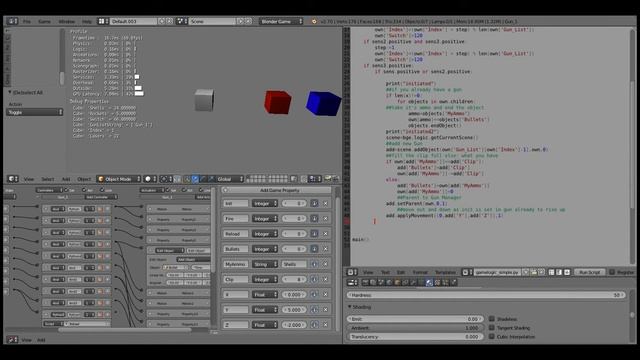This screenshot has height=360, width=640.
Task: Switch to the Object properties tab icon
Action: [397, 282]
